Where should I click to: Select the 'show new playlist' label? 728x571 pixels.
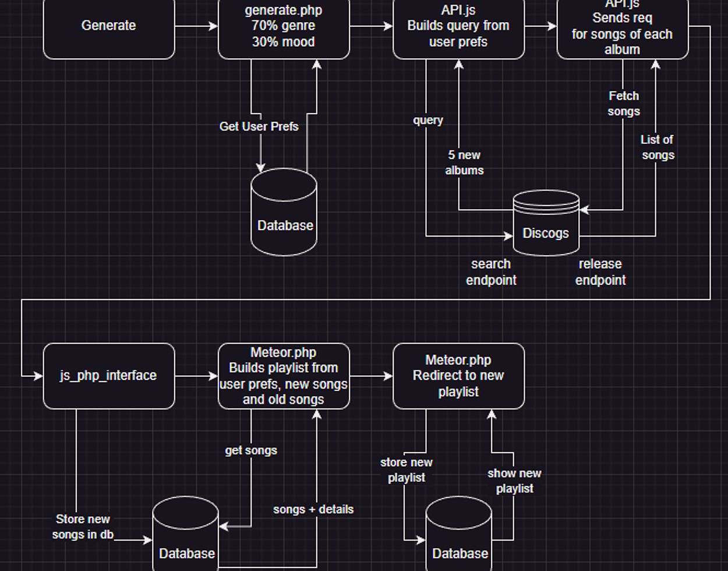point(514,481)
